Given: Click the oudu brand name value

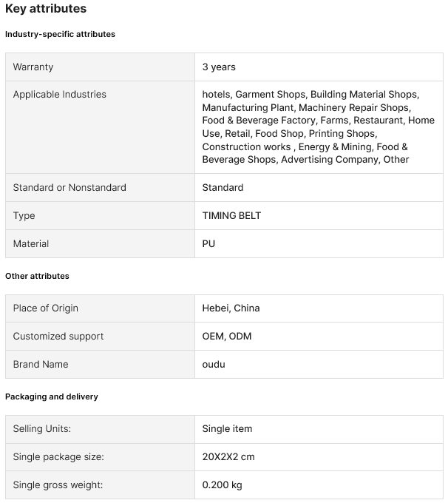Looking at the screenshot, I should tap(215, 364).
